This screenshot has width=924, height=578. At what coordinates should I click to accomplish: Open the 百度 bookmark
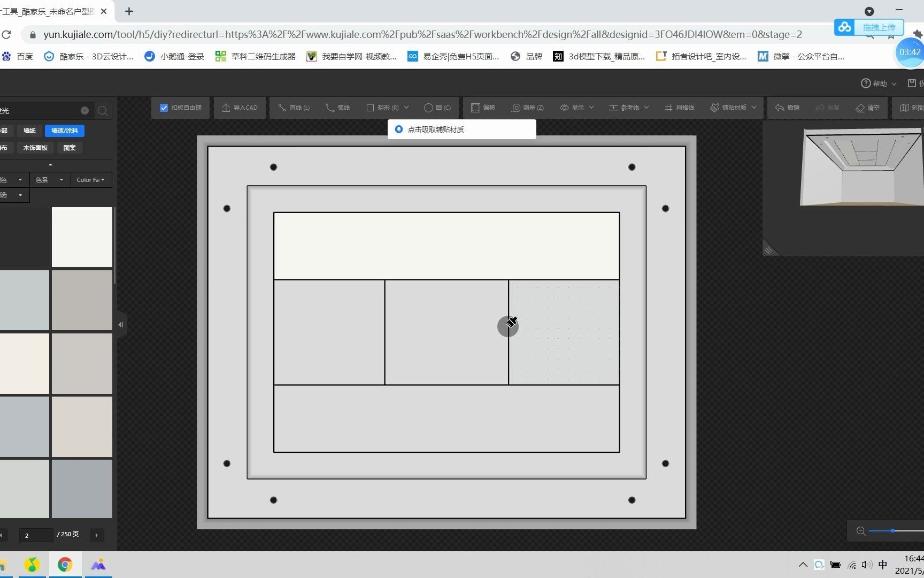tap(18, 56)
